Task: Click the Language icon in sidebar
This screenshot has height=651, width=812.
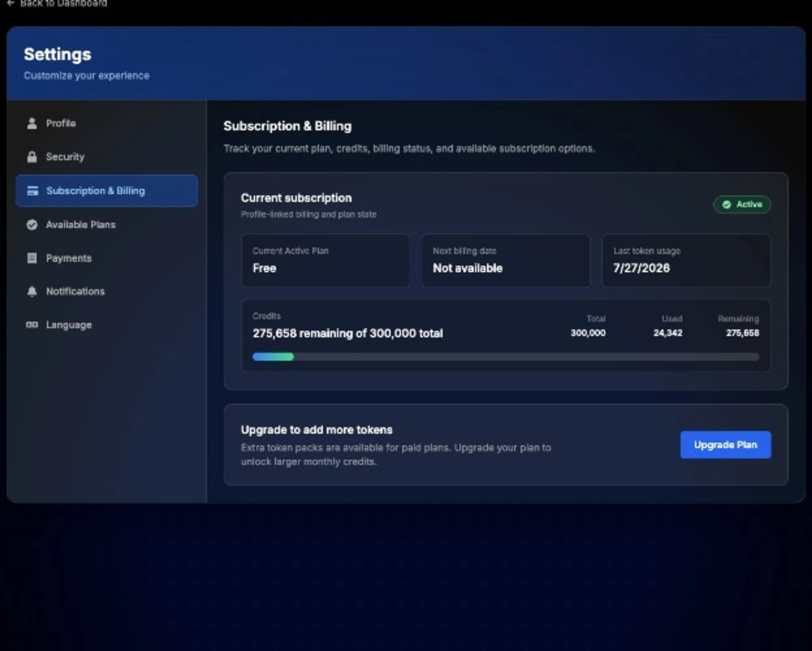Action: 32,325
